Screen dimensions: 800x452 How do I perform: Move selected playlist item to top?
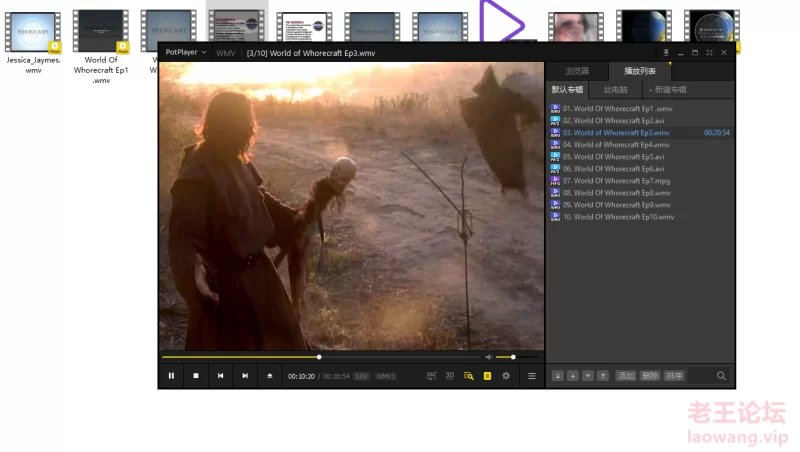[558, 376]
